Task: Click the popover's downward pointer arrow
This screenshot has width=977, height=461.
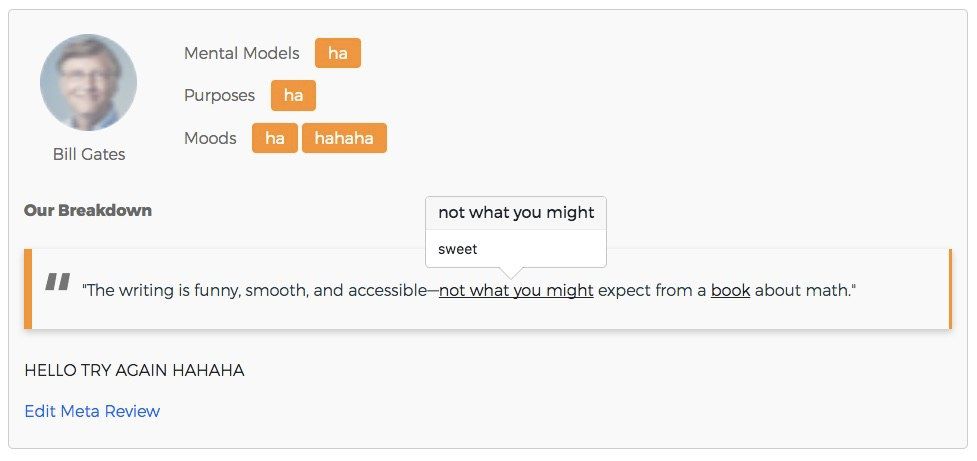Action: click(x=513, y=273)
